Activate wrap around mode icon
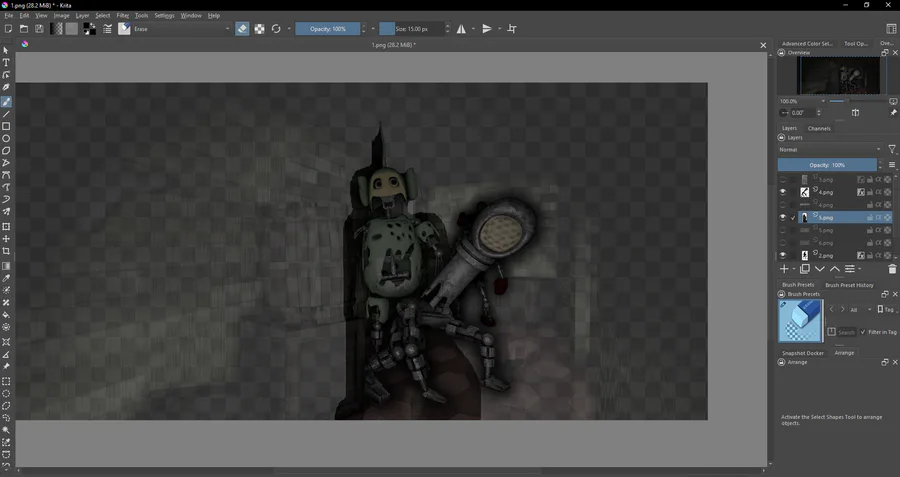 512,29
